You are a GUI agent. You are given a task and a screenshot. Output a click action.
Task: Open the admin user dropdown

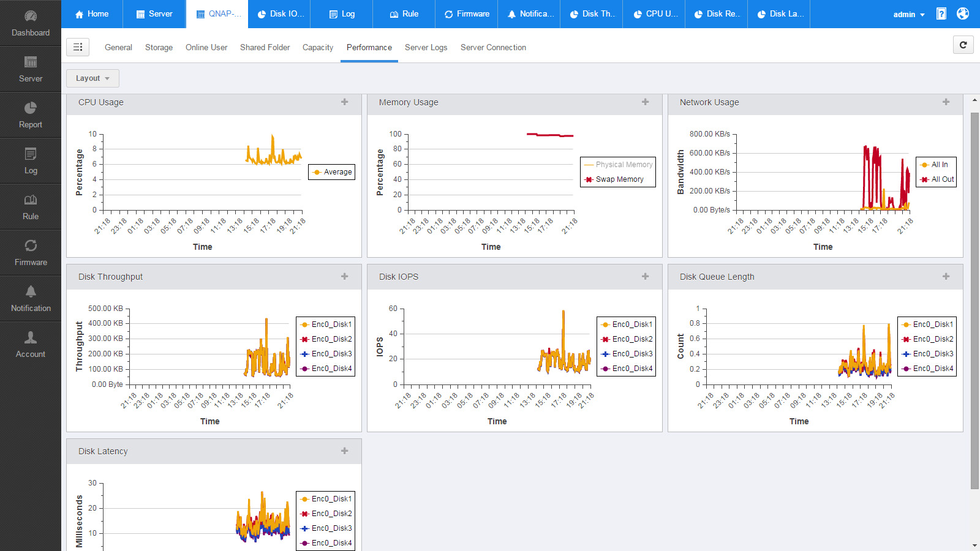(909, 14)
